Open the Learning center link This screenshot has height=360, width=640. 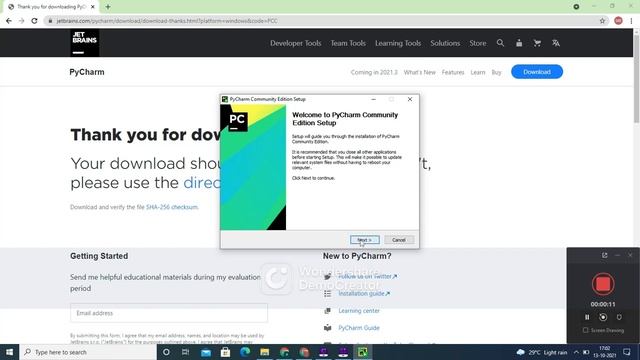coord(359,311)
